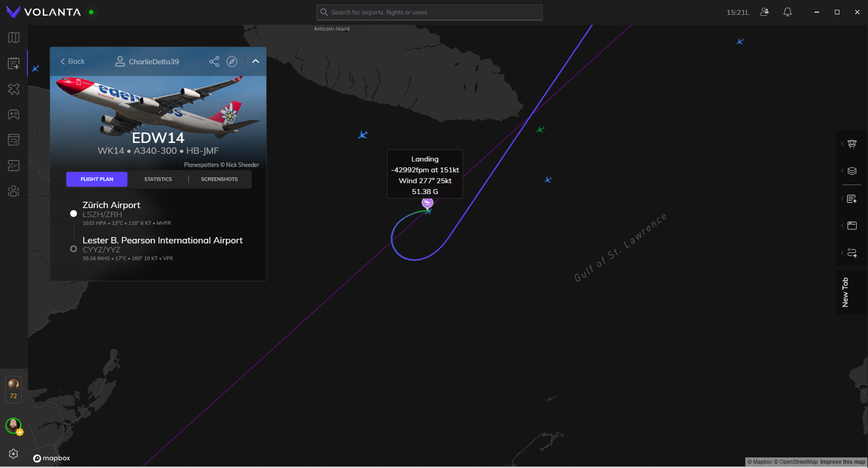Open the game controller sidebar icon

click(x=14, y=114)
